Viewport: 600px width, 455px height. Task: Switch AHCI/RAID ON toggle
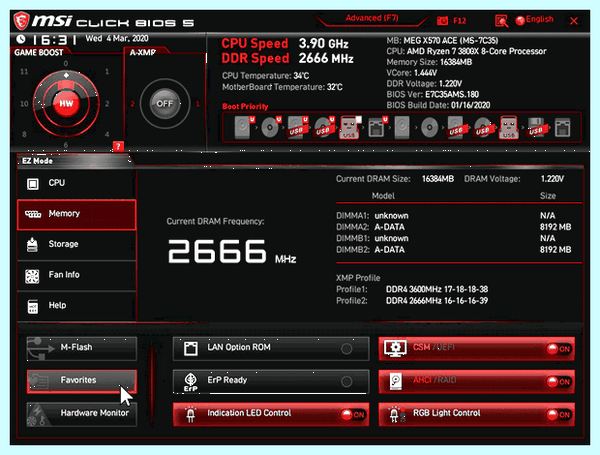(x=559, y=382)
